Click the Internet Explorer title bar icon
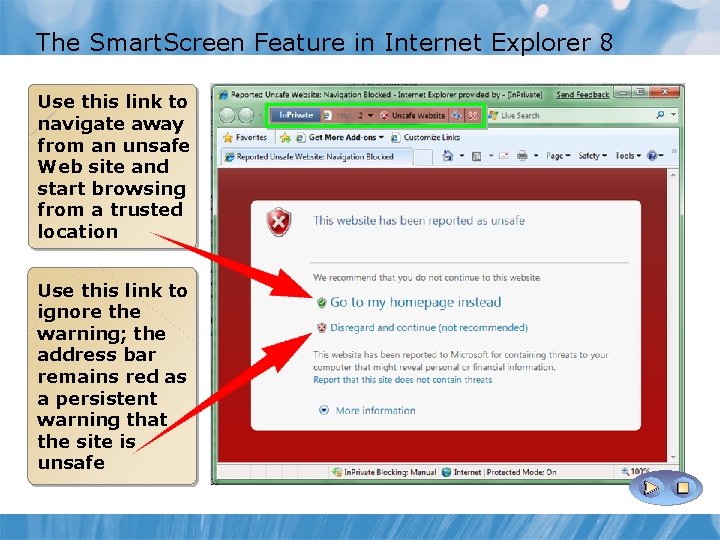Screen dimensions: 720x540 coord(223,95)
